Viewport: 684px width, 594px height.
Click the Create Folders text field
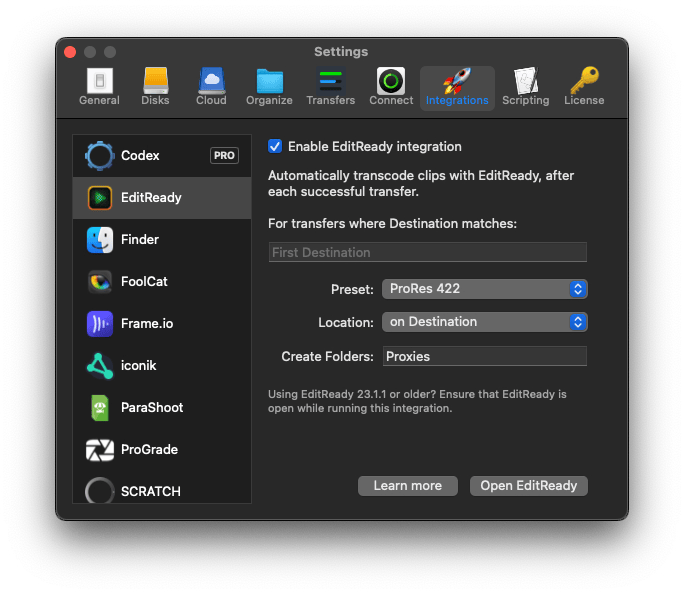click(x=484, y=357)
